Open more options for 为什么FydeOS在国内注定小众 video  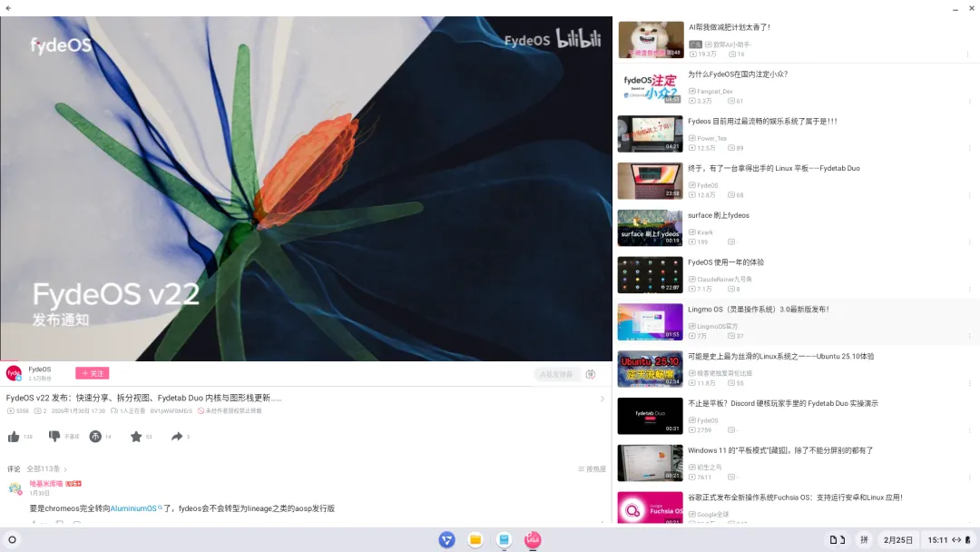click(x=970, y=101)
